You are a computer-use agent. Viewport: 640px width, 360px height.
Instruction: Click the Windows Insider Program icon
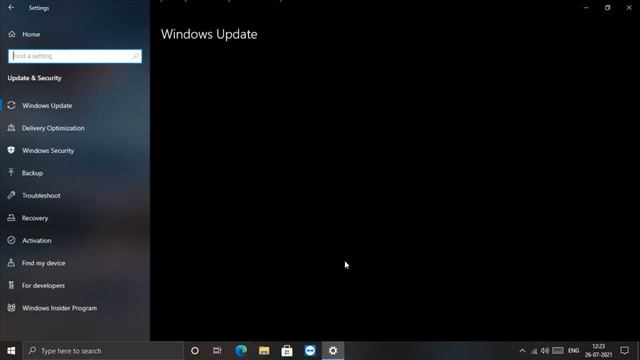(x=11, y=307)
